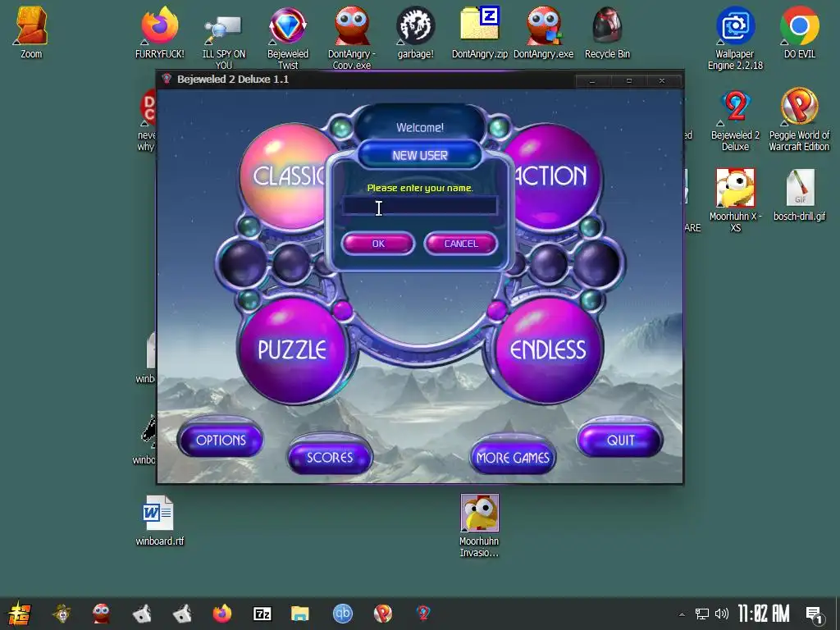This screenshot has height=630, width=840.
Task: Quit Bejeweled 2 with the Quit button
Action: [x=620, y=441]
